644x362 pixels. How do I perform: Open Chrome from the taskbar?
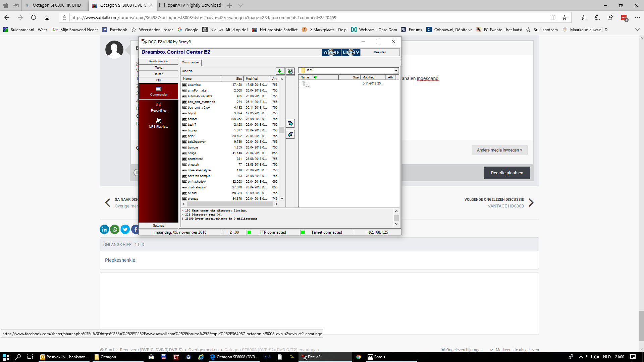[x=359, y=357]
